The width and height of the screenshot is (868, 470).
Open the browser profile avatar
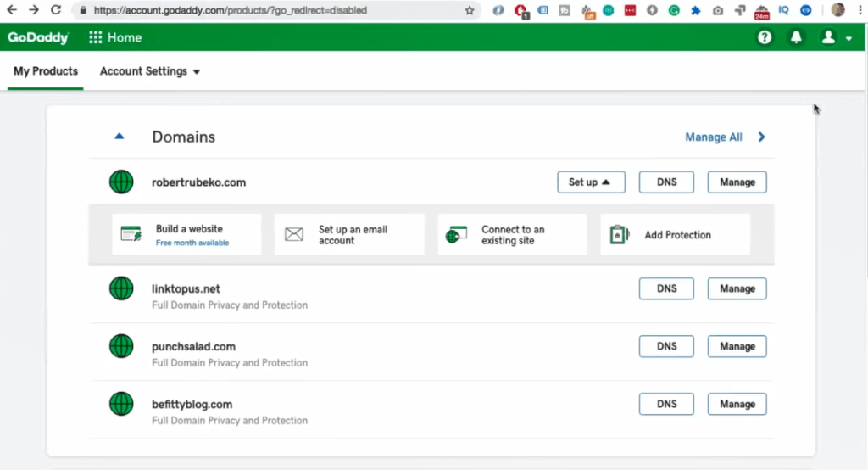(x=837, y=10)
